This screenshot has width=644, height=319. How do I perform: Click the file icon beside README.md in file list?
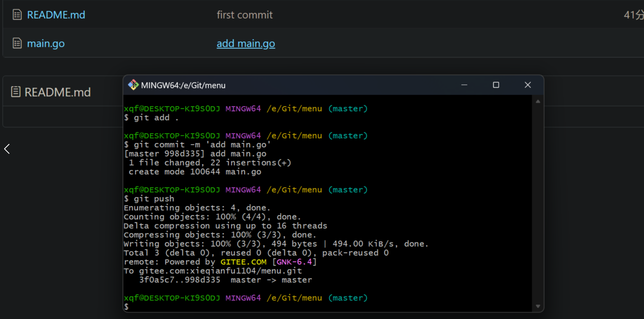pos(17,15)
